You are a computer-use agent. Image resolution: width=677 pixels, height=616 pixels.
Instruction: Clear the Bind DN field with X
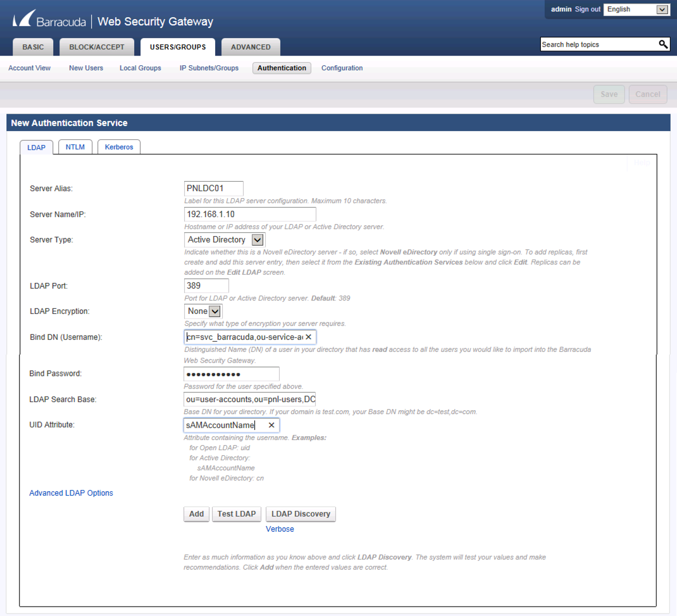[308, 337]
